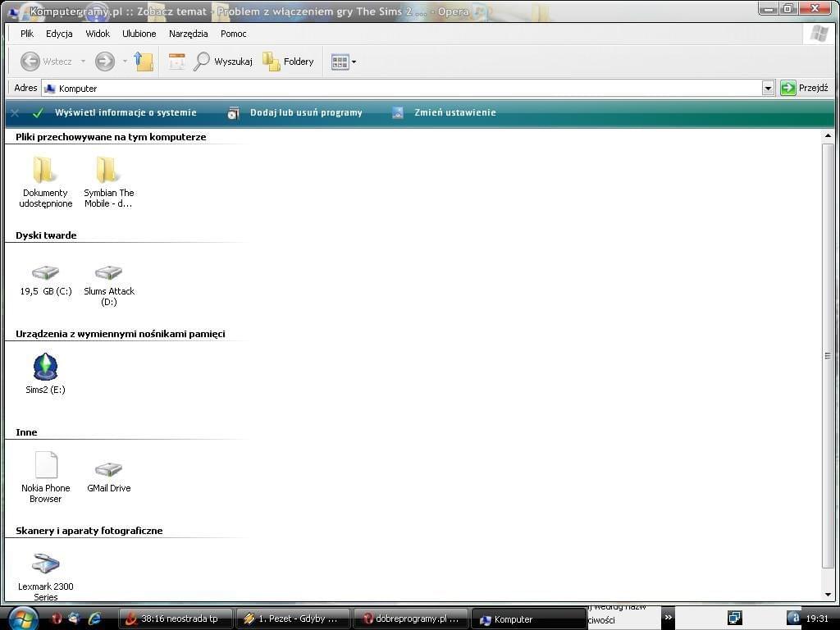Open the Narzędzia menu
840x630 pixels.
[x=188, y=34]
